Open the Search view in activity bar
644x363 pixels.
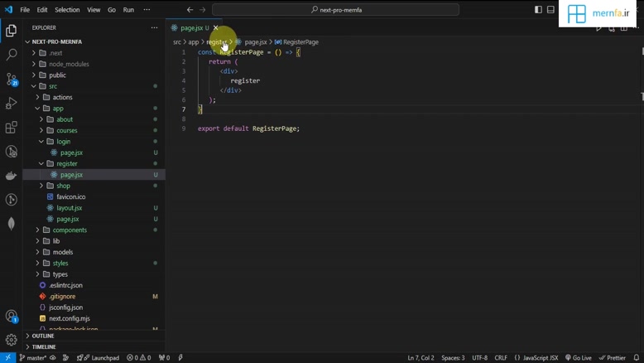click(12, 55)
